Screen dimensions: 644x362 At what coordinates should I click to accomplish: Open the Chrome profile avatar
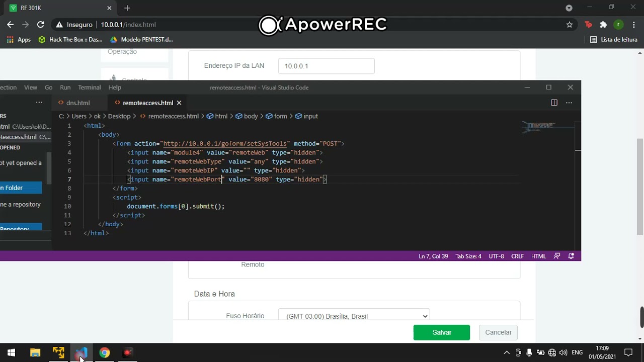pyautogui.click(x=619, y=25)
